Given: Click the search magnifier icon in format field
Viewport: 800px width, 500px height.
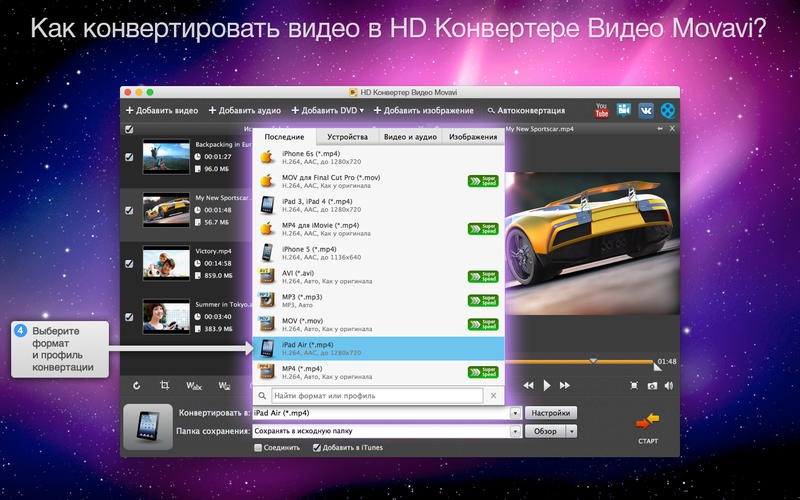Looking at the screenshot, I should pyautogui.click(x=262, y=395).
